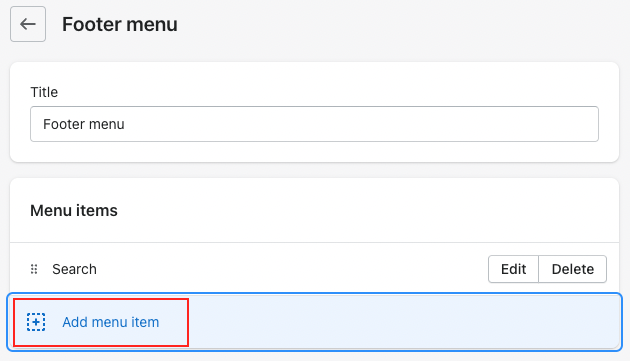Click the Footer menu page heading
The width and height of the screenshot is (630, 361).
[x=120, y=24]
